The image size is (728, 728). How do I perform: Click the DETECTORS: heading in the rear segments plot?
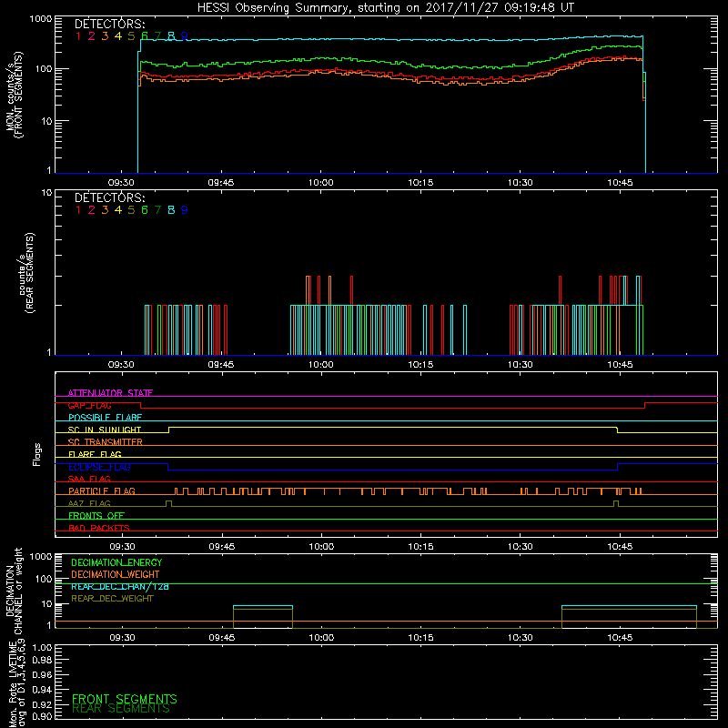click(109, 197)
